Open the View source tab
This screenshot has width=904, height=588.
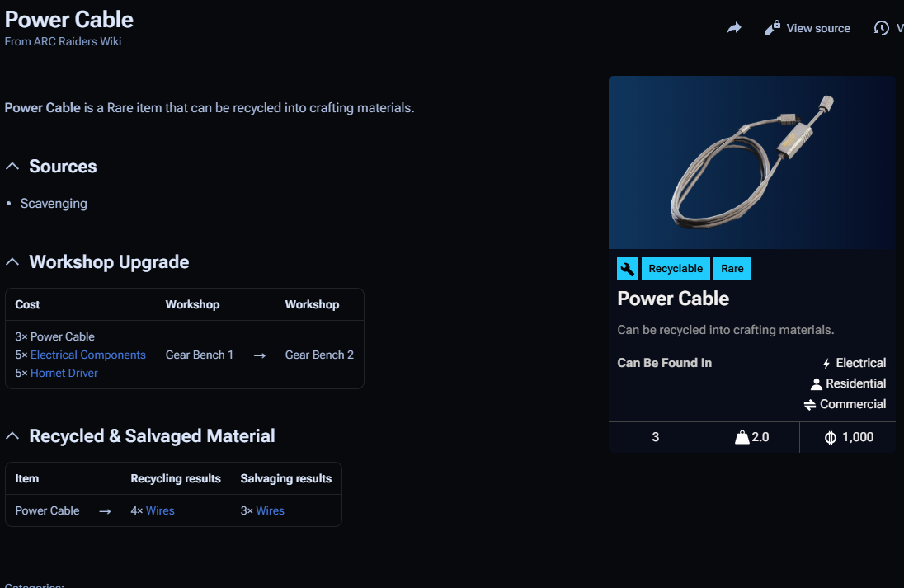[817, 28]
